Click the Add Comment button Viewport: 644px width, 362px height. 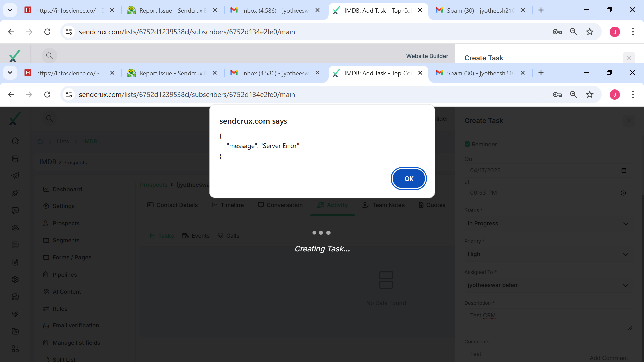coord(608,358)
